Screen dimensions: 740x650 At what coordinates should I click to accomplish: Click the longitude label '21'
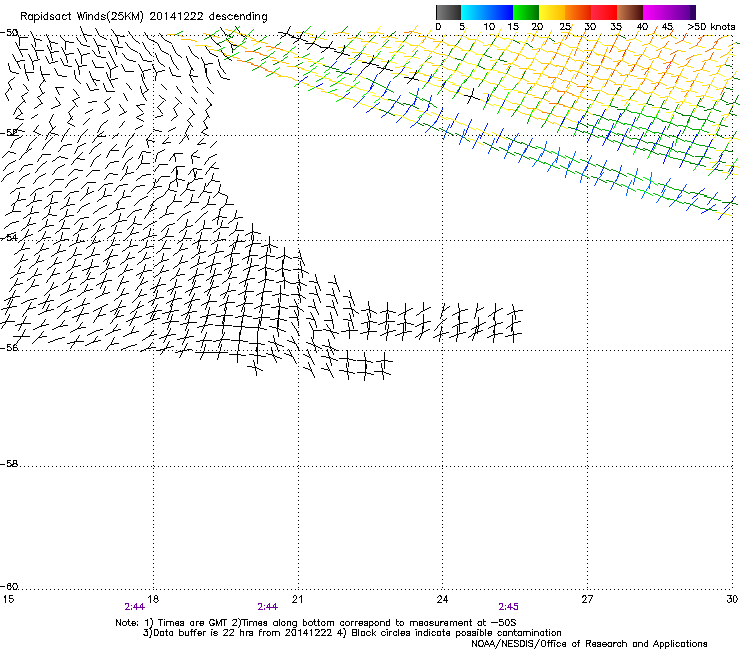click(x=297, y=599)
